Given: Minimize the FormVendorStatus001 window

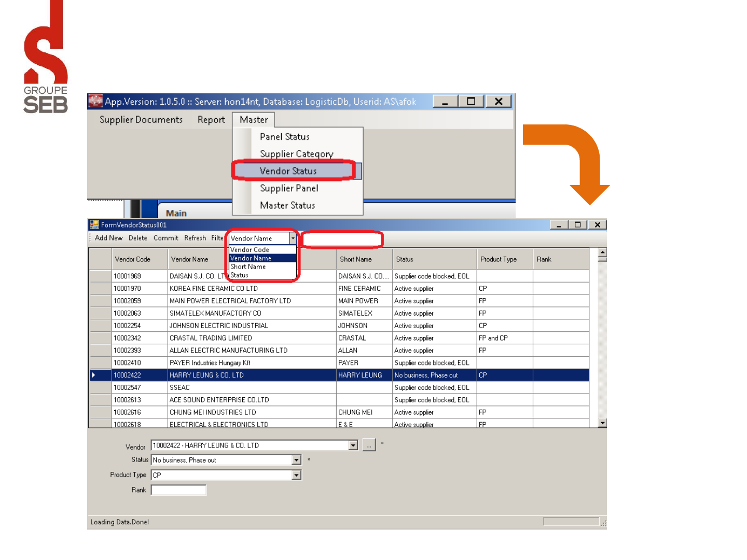Looking at the screenshot, I should coord(559,225).
